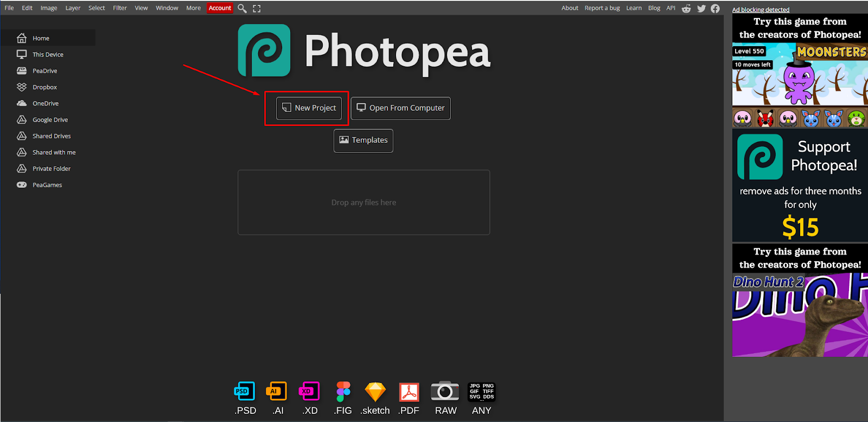Click the .sketch format icon
Viewport: 868px width, 422px height.
(x=375, y=392)
